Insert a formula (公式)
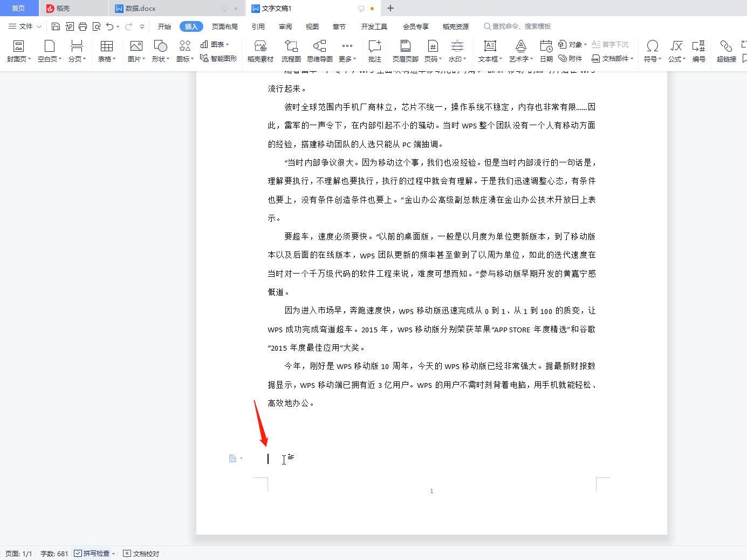747x560 pixels. (x=676, y=51)
